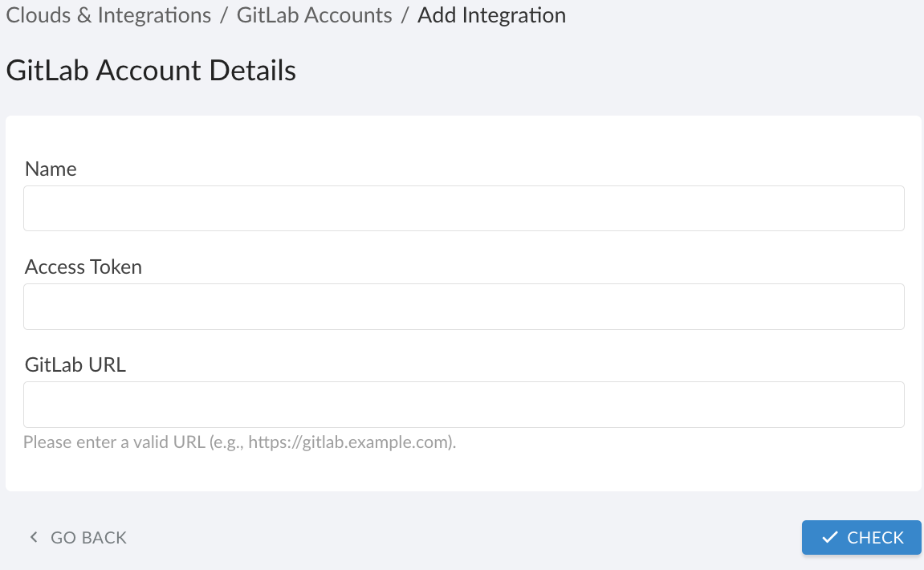924x570 pixels.
Task: Click the URL helper hint text
Action: click(238, 442)
